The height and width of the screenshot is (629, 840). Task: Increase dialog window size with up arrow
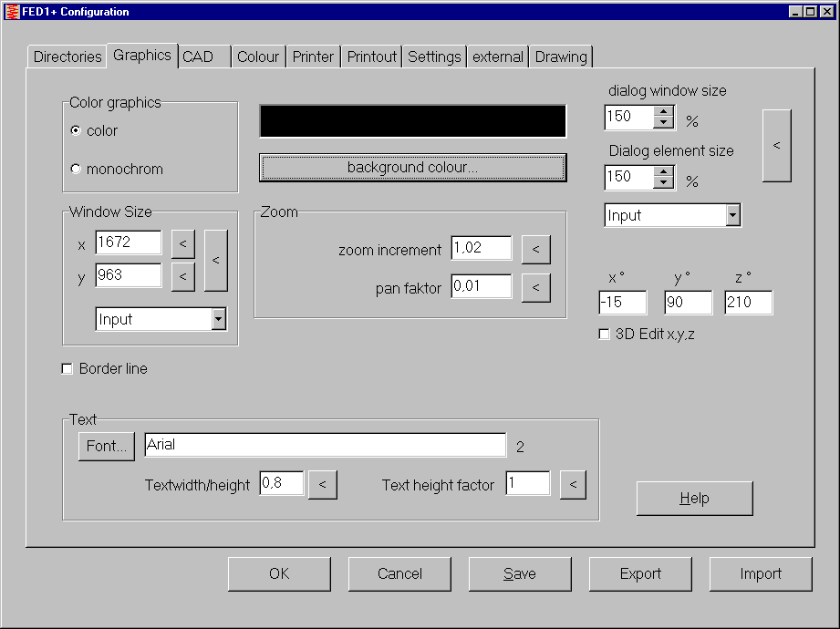[x=664, y=112]
